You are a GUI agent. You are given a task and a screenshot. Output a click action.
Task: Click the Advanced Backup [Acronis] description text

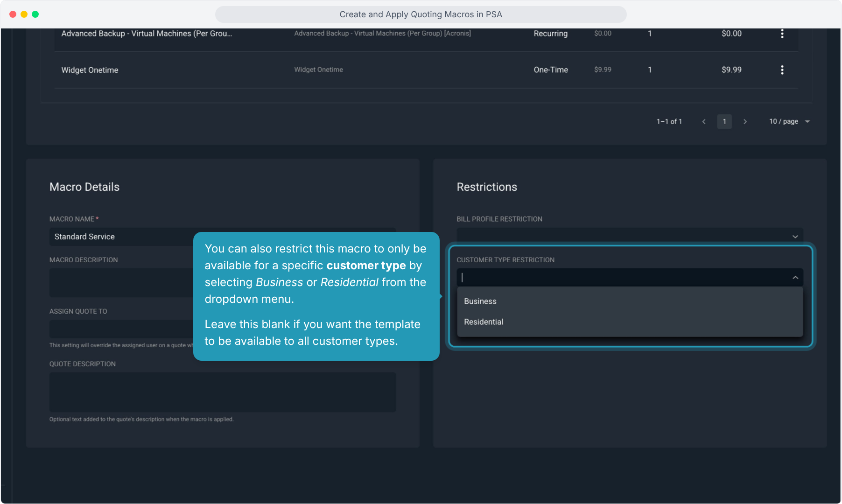tap(382, 34)
